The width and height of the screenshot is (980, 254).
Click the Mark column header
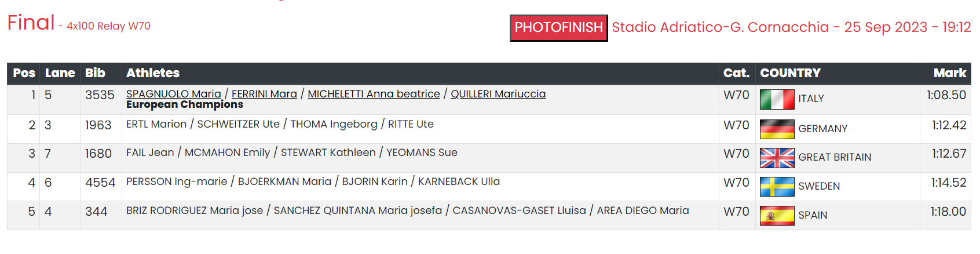[x=950, y=73]
